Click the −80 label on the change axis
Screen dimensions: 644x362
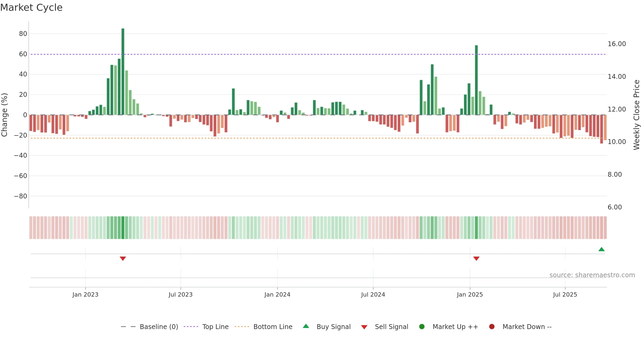[21, 196]
